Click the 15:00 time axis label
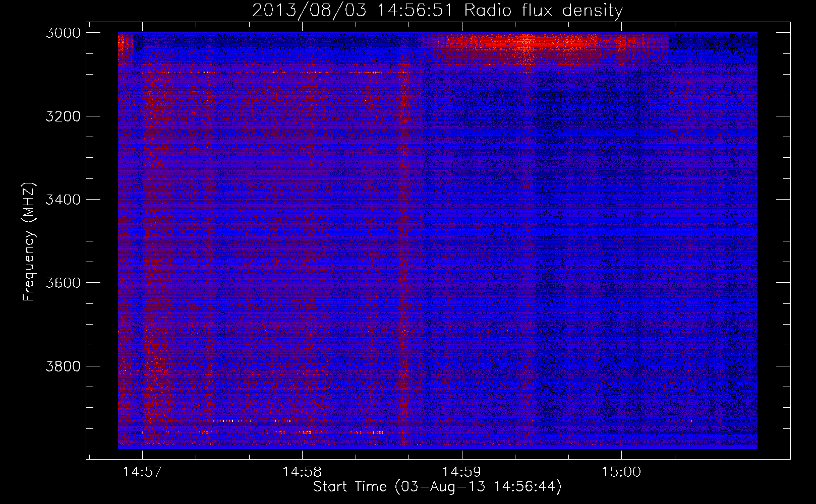Viewport: 816px width, 504px height. pos(621,472)
